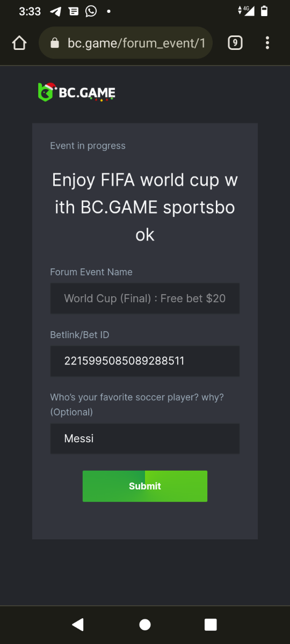The width and height of the screenshot is (290, 644).
Task: Click the favorite soccer player field containing Messi
Action: pyautogui.click(x=145, y=438)
